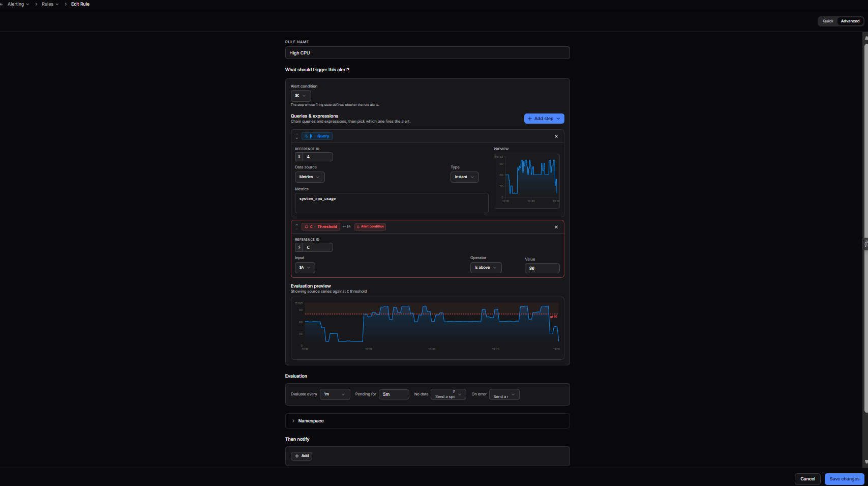Click the reorder arrows on the Query step

click(x=297, y=136)
